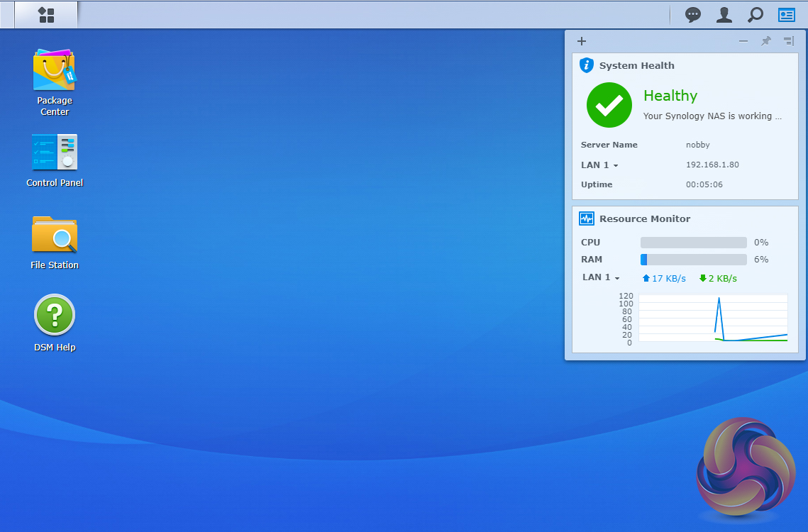Click the magnifier search icon in taskbar
The height and width of the screenshot is (532, 808).
coord(756,15)
